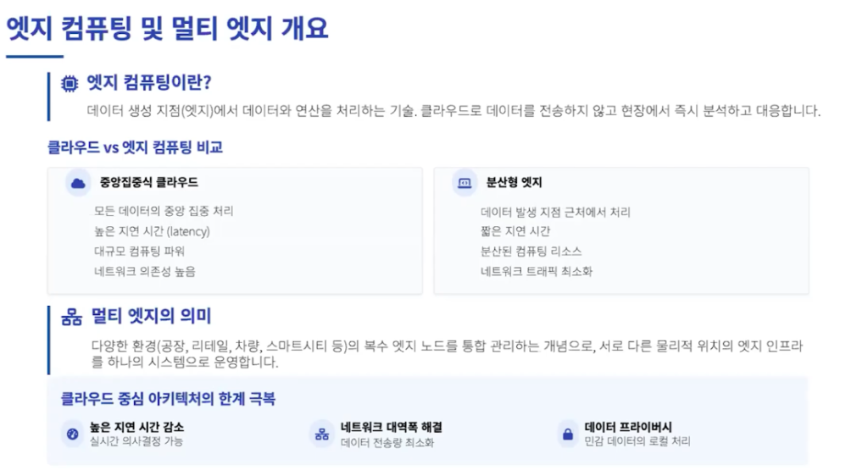Viewport: 868px width, 476px height.
Task: Click the text 네트워크 트래픽 최소화
Action: coord(537,271)
